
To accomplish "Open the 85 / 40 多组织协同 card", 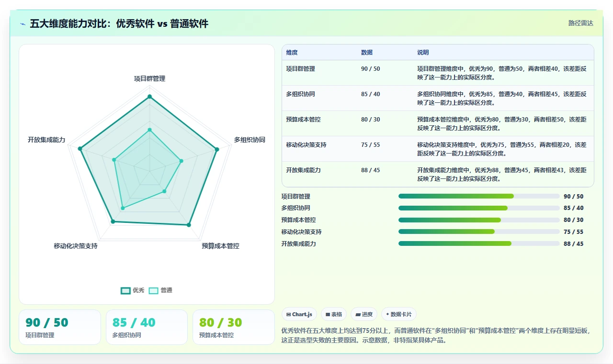I will point(147,327).
